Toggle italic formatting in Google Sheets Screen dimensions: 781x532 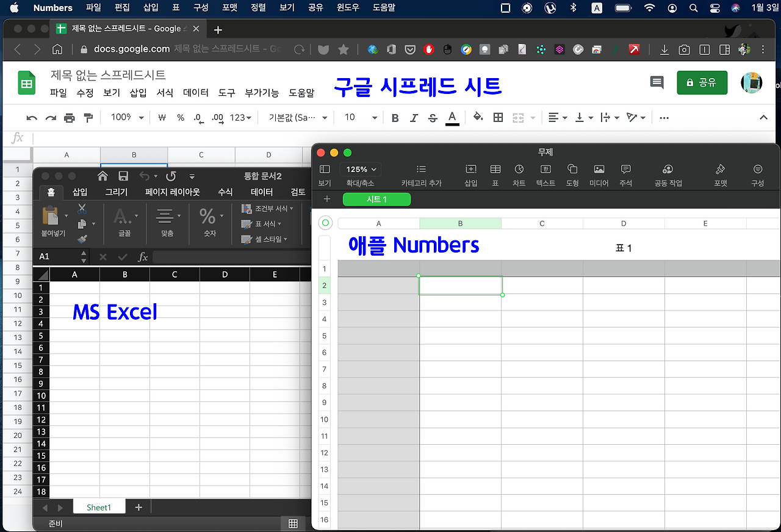(414, 118)
